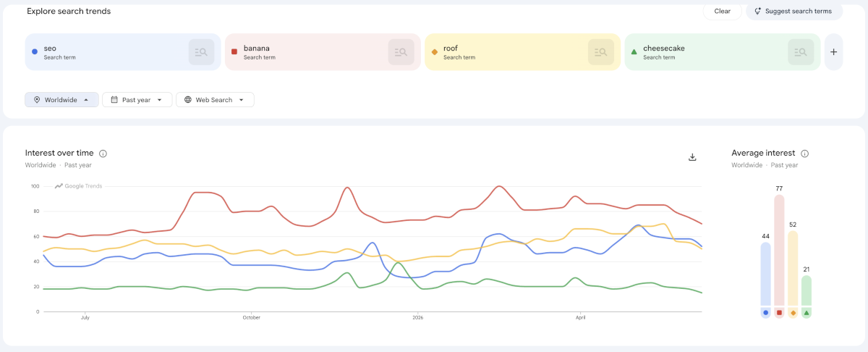Show info for Interest over time
The height and width of the screenshot is (352, 868).
coord(103,154)
